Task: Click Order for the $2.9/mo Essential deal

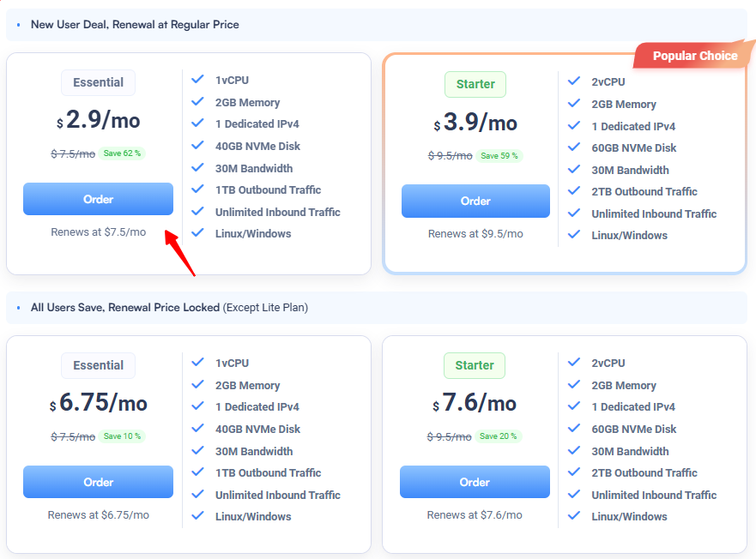Action: pyautogui.click(x=98, y=199)
